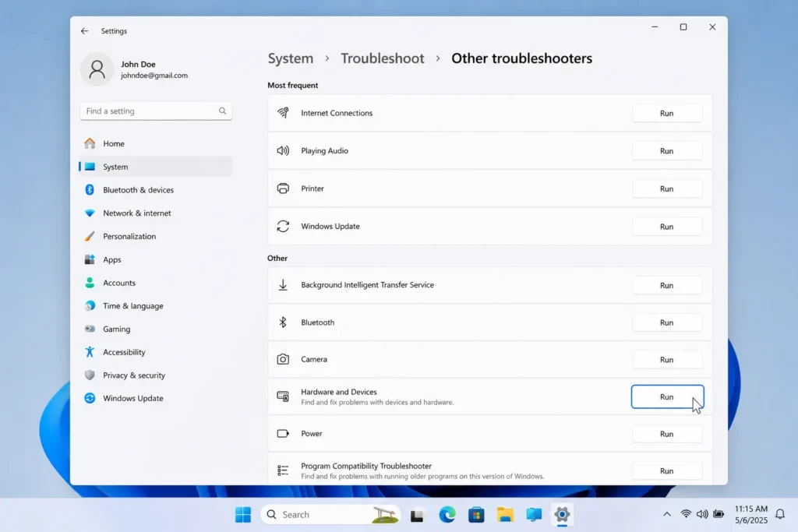Run the Program Compatibility Troubleshooter
This screenshot has height=532, width=798.
click(x=667, y=471)
